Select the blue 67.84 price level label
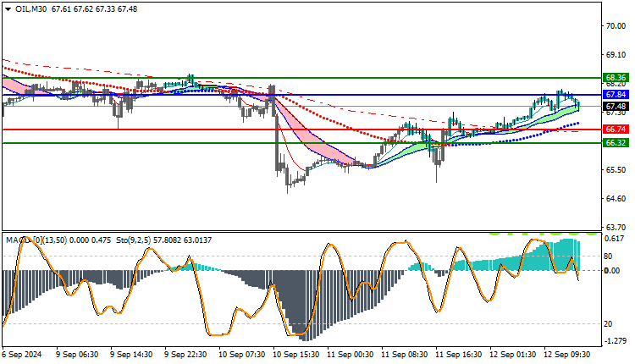The height and width of the screenshot is (364, 635). 616,95
